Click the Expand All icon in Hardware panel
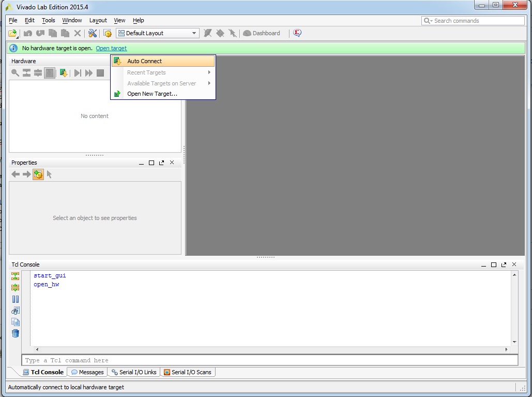The height and width of the screenshot is (397, 532). tap(38, 72)
